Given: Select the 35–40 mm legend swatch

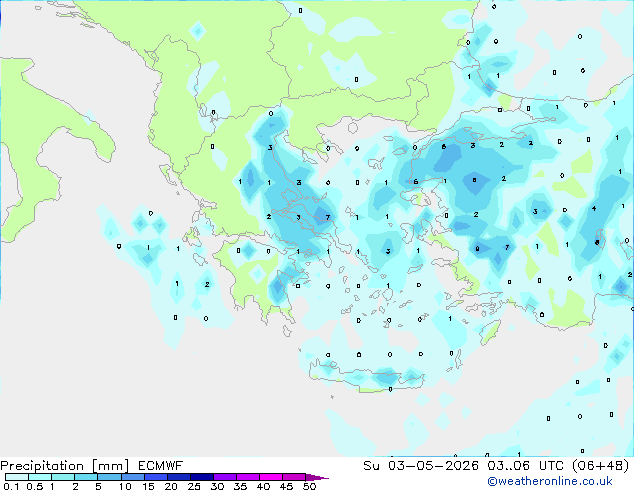Looking at the screenshot, I should point(247,477).
